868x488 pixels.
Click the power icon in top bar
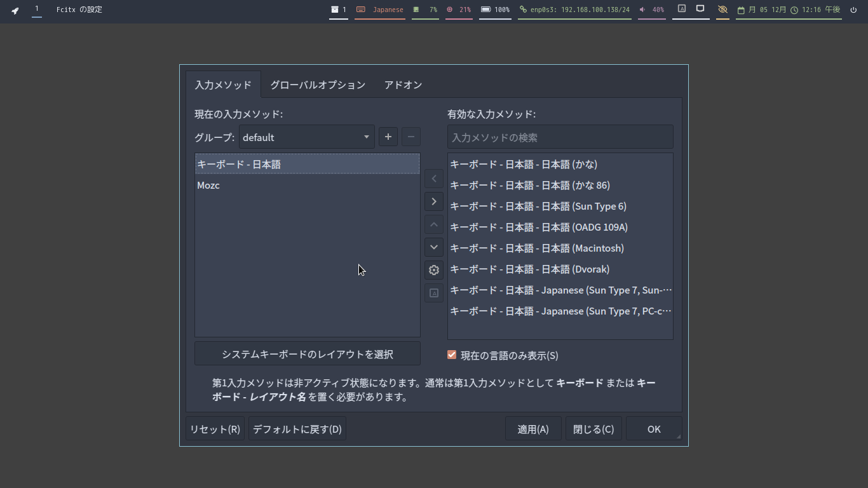pyautogui.click(x=853, y=10)
